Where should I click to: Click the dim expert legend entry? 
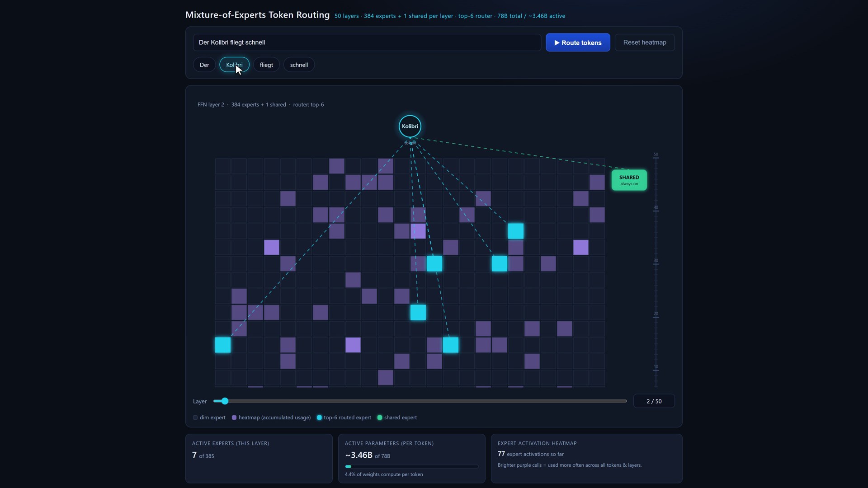[209, 418]
